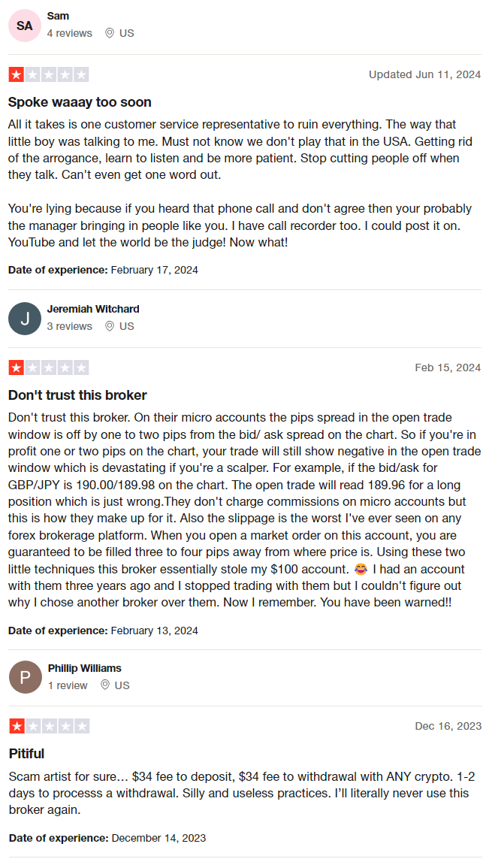Click Phillip Williams' brown P avatar
This screenshot has height=868, width=492.
coord(26,677)
